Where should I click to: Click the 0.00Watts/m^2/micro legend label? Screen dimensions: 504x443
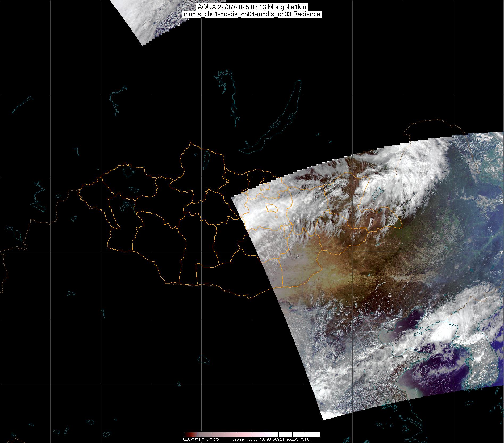[201, 439]
